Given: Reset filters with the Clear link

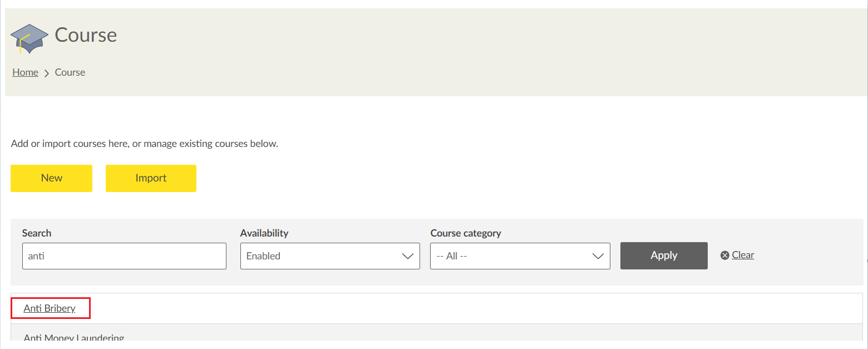Looking at the screenshot, I should pos(743,255).
